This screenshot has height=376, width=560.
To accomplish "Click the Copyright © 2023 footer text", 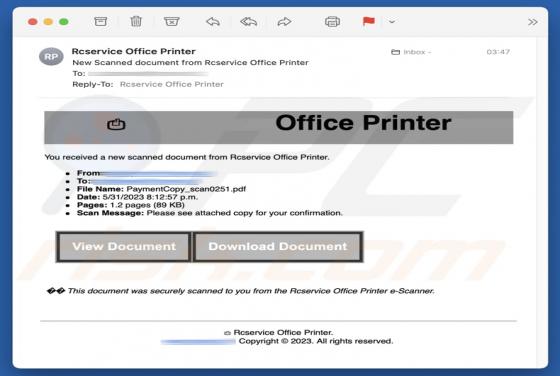I will [316, 341].
